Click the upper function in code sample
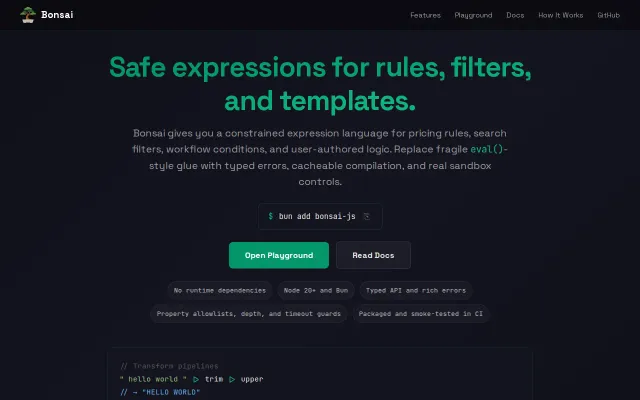 point(252,379)
